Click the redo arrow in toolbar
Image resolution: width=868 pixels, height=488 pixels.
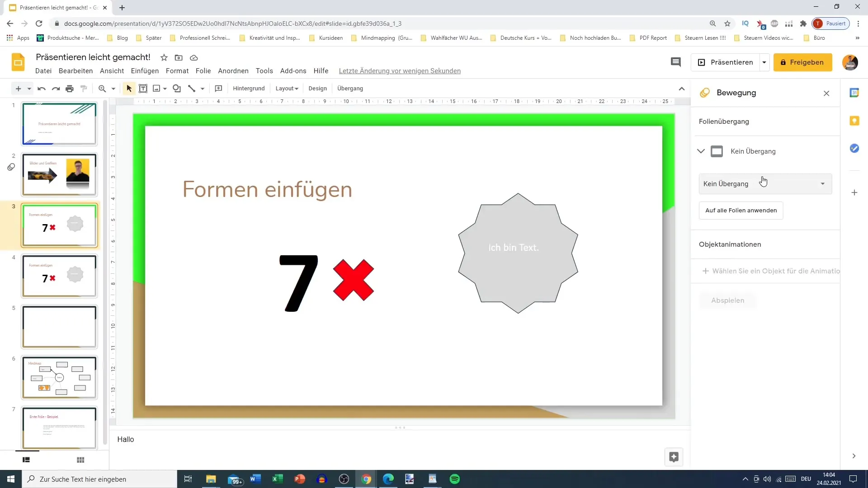pos(56,89)
